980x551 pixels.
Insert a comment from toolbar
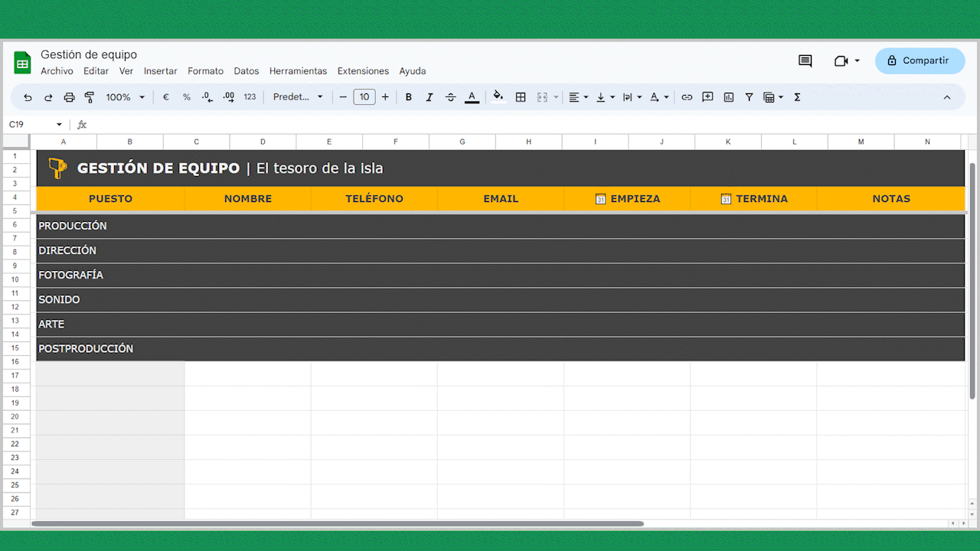point(707,97)
